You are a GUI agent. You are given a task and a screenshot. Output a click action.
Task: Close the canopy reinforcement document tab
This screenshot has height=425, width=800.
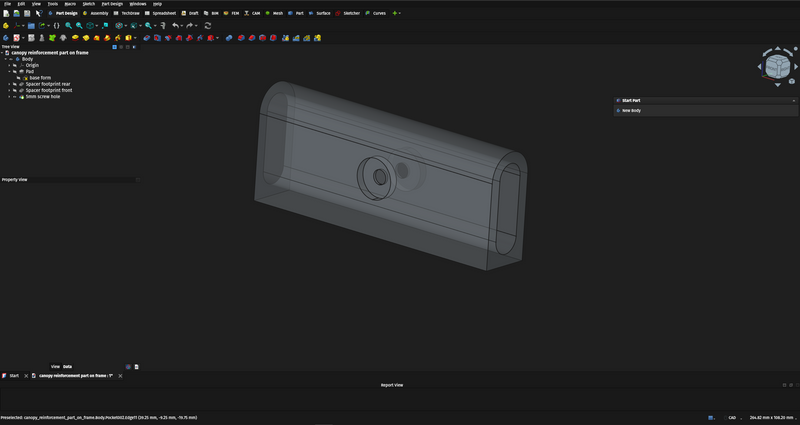pos(120,376)
